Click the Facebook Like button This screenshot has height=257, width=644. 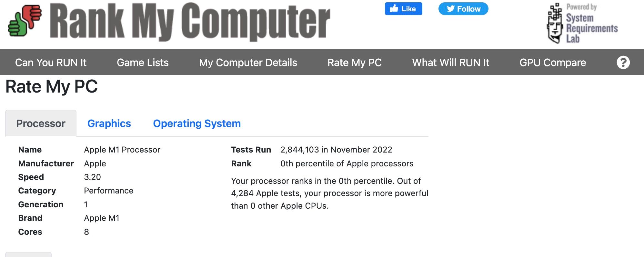(403, 9)
